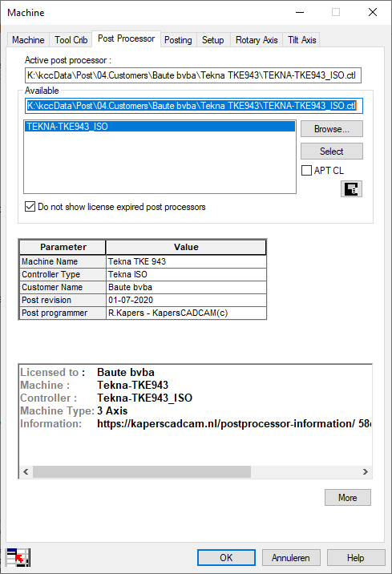Click the machine table icon at bottom-left
The height and width of the screenshot is (574, 392).
[18, 557]
